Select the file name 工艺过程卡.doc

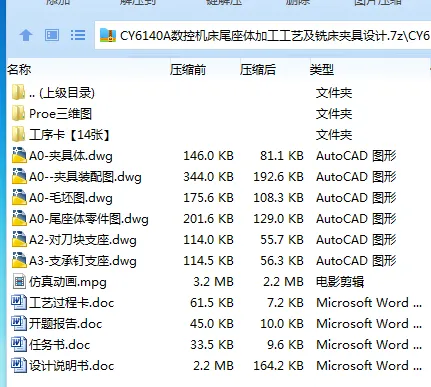72,303
